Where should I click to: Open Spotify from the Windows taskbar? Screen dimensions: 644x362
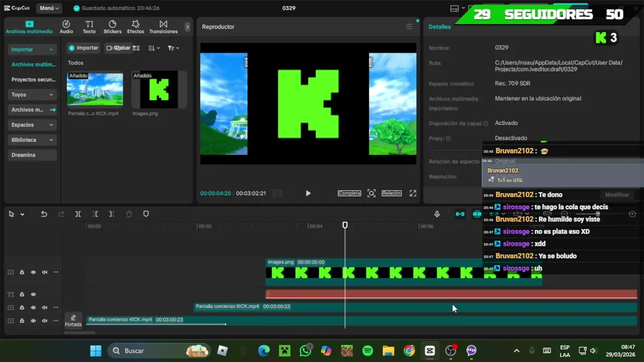pyautogui.click(x=368, y=350)
